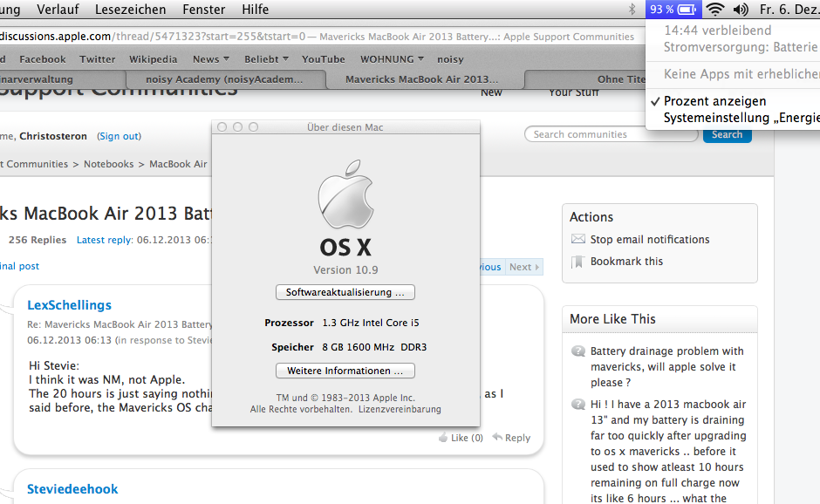Click the volume speaker icon
This screenshot has height=504, width=820.
(x=741, y=10)
